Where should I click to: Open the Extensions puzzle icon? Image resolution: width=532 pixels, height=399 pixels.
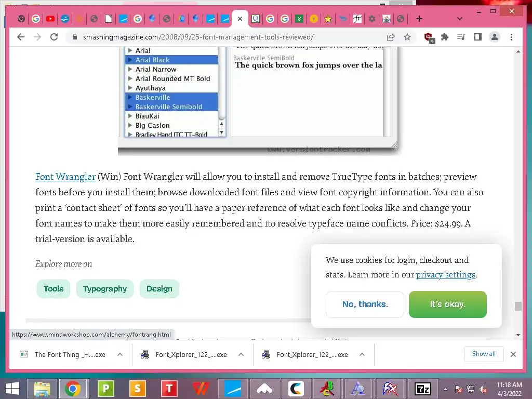(445, 37)
